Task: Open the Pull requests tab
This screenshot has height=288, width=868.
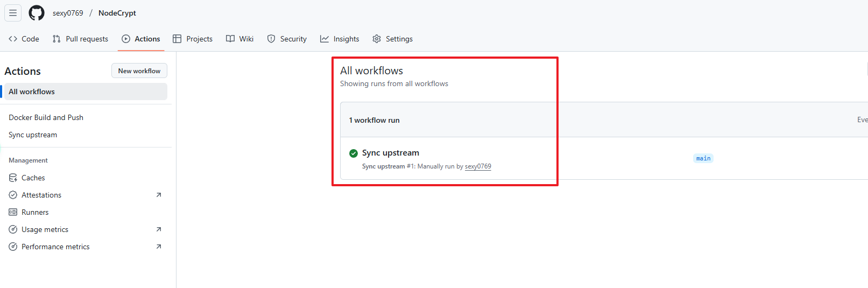Action: 80,39
